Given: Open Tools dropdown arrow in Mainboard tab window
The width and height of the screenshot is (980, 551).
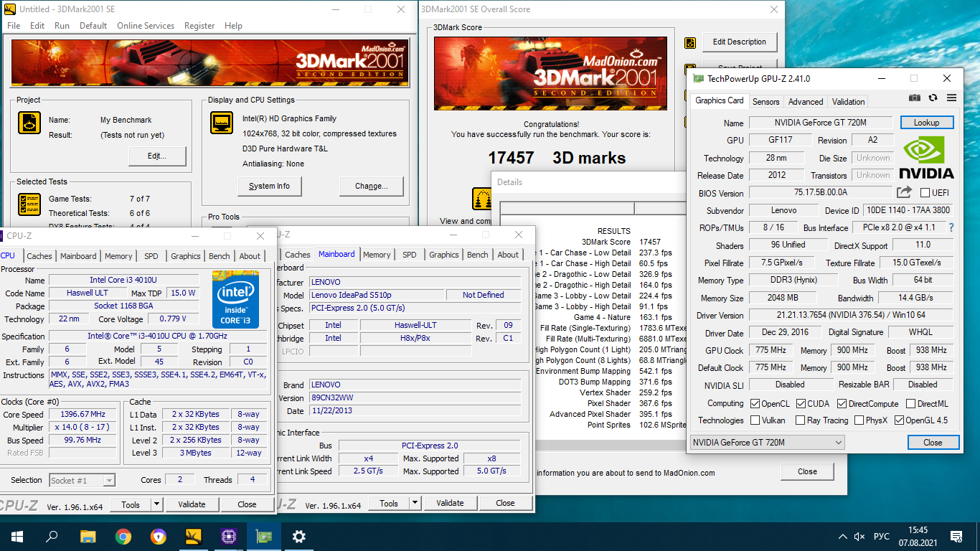Looking at the screenshot, I should [415, 503].
